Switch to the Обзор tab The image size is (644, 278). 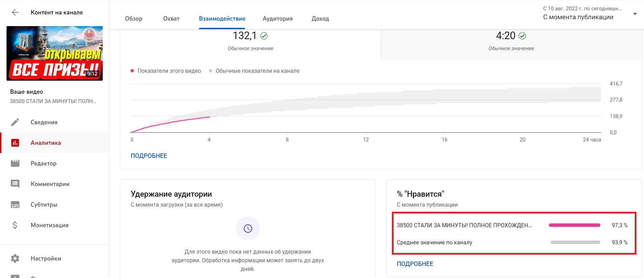[x=134, y=19]
